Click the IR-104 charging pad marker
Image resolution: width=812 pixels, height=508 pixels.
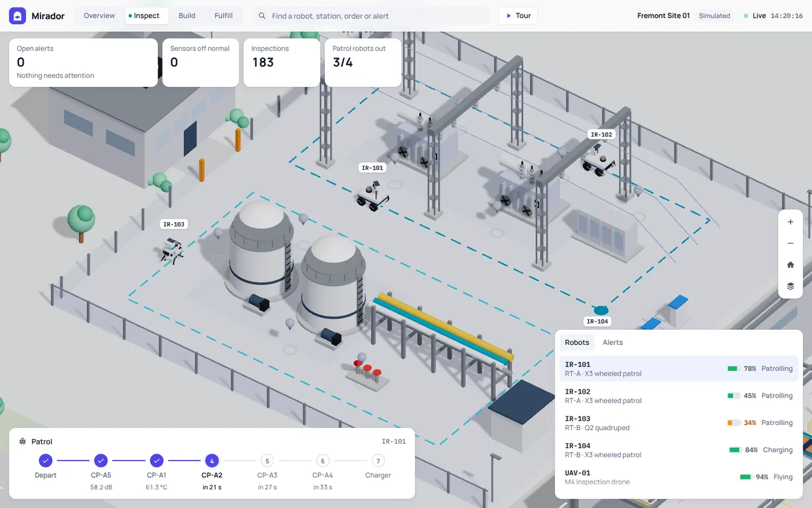click(x=601, y=311)
